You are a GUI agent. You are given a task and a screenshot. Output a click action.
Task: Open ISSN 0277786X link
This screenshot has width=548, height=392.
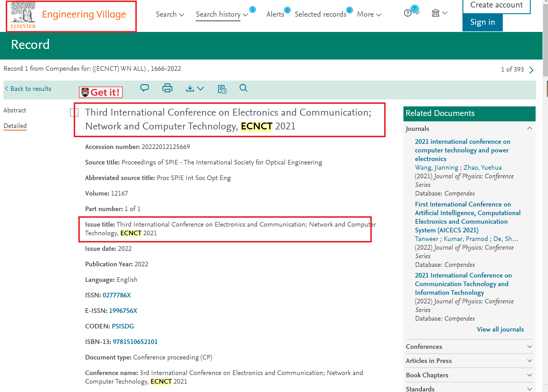click(x=117, y=295)
